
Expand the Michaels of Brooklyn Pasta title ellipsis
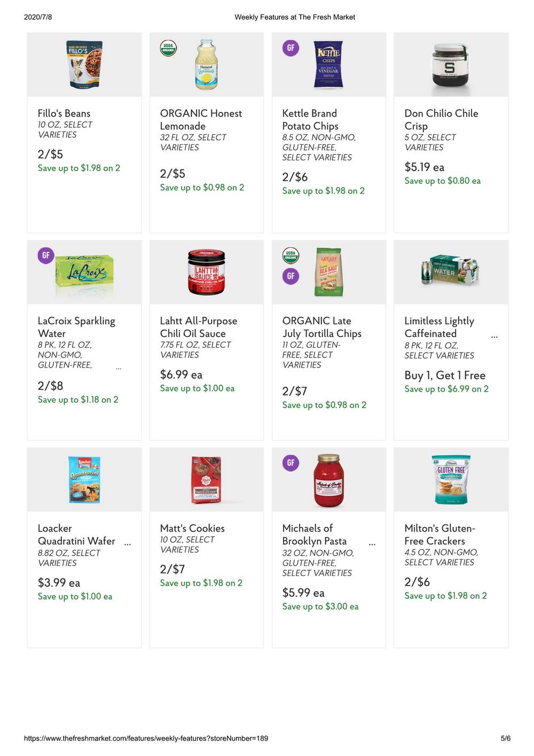(372, 544)
